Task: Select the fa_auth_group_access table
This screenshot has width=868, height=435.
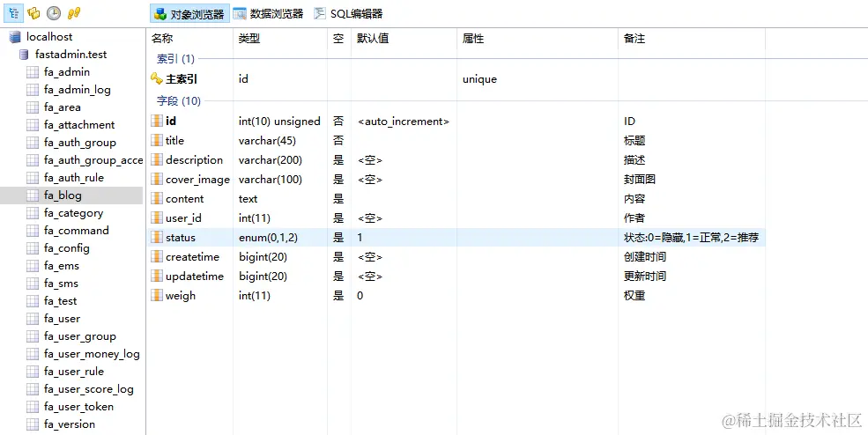Action: pyautogui.click(x=93, y=160)
